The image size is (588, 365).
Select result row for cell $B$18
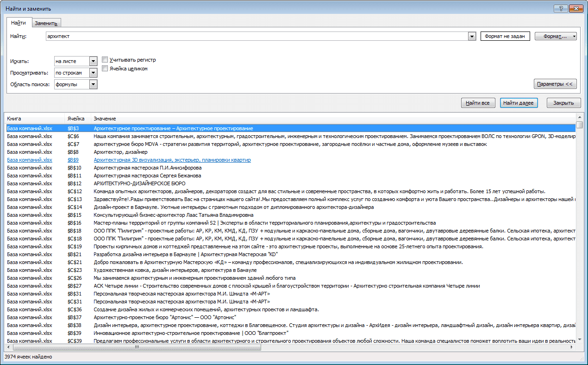pyautogui.click(x=290, y=231)
